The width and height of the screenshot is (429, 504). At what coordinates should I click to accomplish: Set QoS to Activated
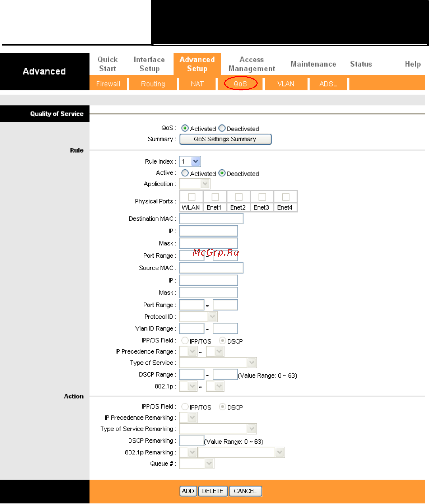click(x=185, y=128)
